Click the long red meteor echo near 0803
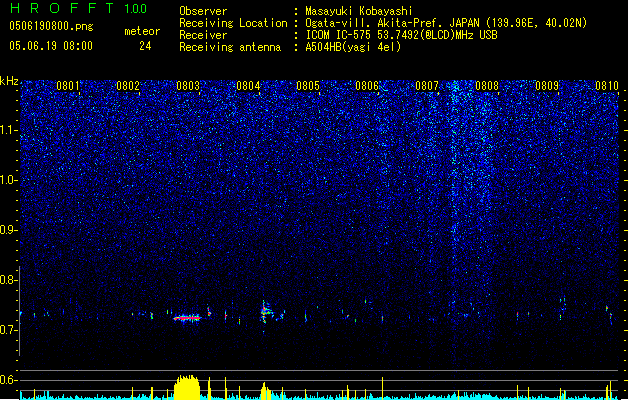The image size is (629, 400). click(187, 318)
